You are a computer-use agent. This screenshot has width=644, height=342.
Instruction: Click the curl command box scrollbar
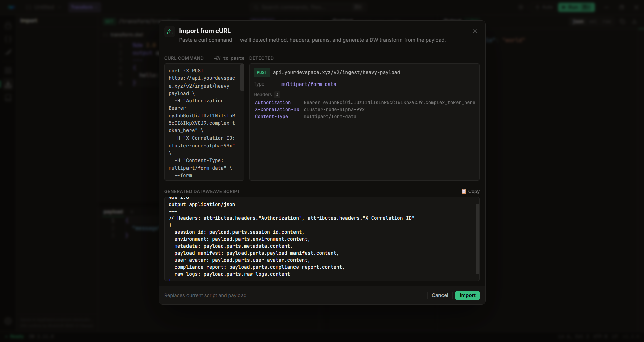[x=242, y=78]
